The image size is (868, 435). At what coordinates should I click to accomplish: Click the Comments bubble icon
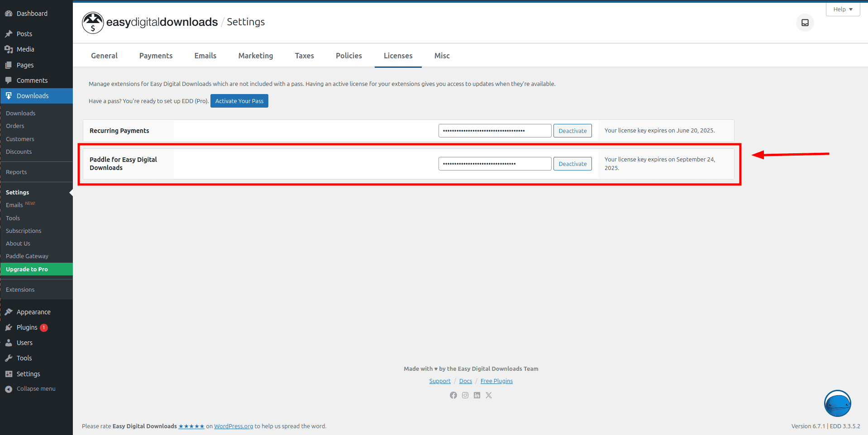pos(9,80)
